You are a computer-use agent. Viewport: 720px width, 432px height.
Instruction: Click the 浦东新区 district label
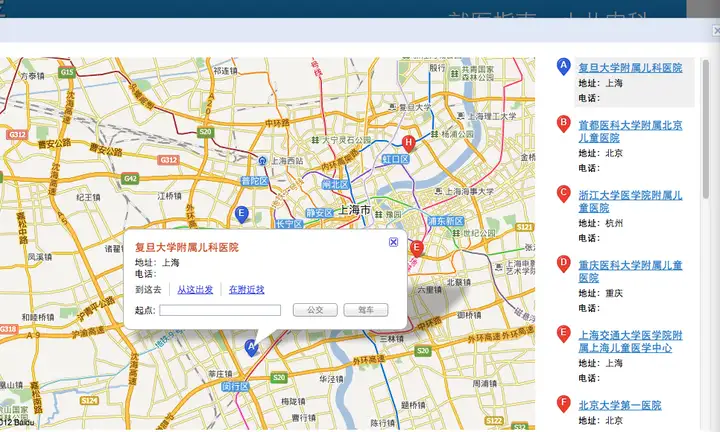click(445, 221)
